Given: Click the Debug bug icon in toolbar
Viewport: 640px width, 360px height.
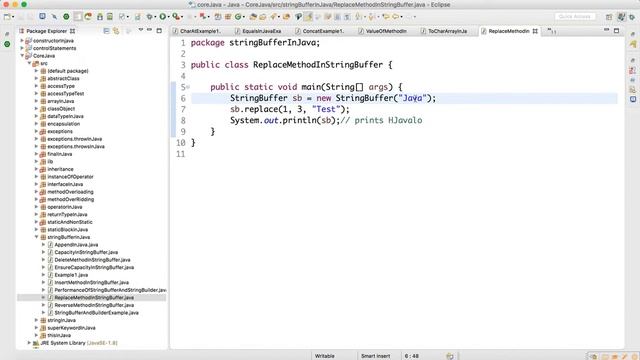Looking at the screenshot, I should pyautogui.click(x=149, y=17).
